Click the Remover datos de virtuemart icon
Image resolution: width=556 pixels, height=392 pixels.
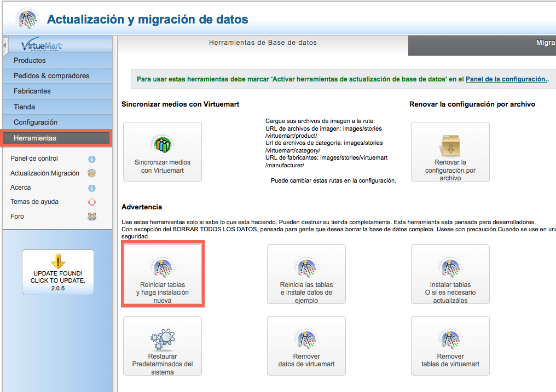306,339
